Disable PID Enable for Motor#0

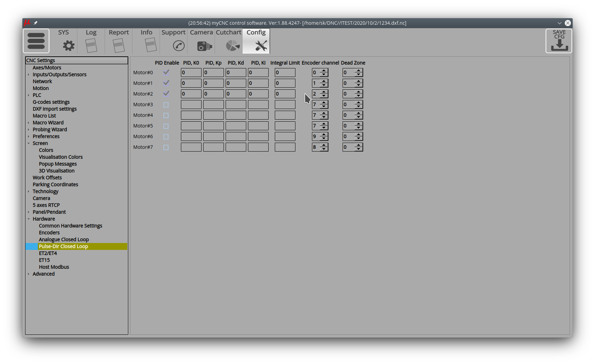(x=166, y=73)
